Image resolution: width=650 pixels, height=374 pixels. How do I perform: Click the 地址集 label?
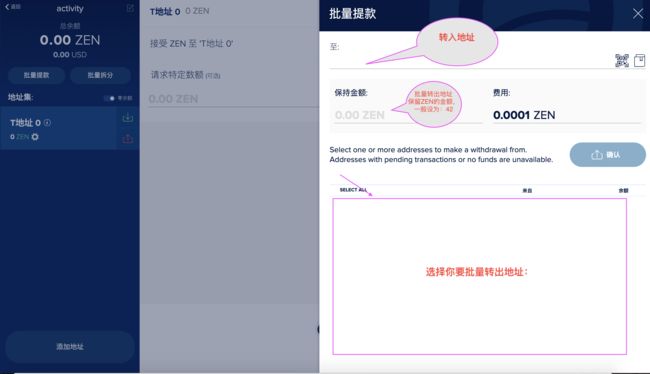(20, 97)
